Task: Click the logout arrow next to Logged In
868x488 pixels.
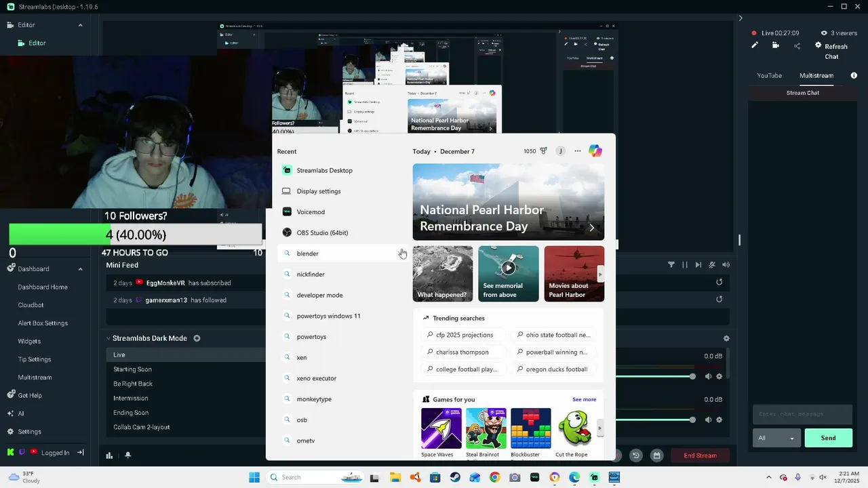Action: coord(80,453)
